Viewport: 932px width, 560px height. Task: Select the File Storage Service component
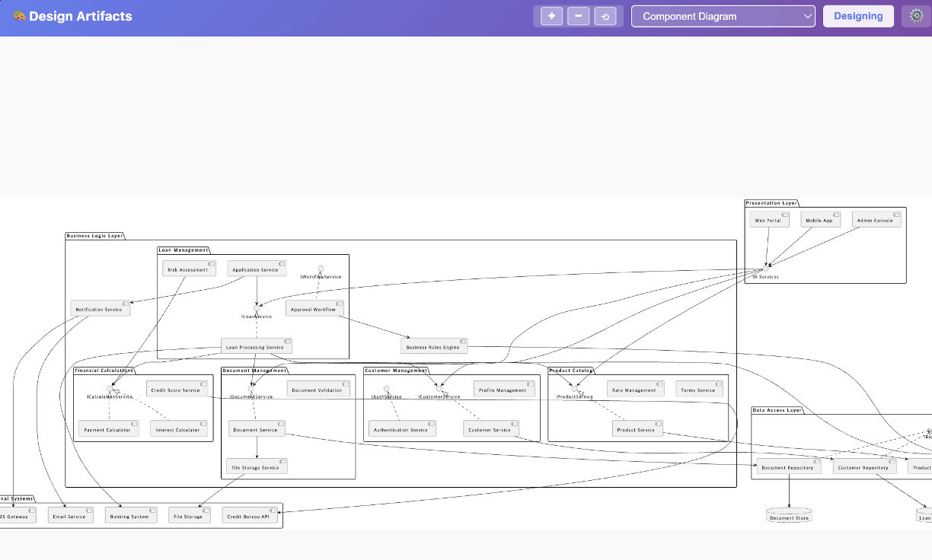click(x=257, y=466)
